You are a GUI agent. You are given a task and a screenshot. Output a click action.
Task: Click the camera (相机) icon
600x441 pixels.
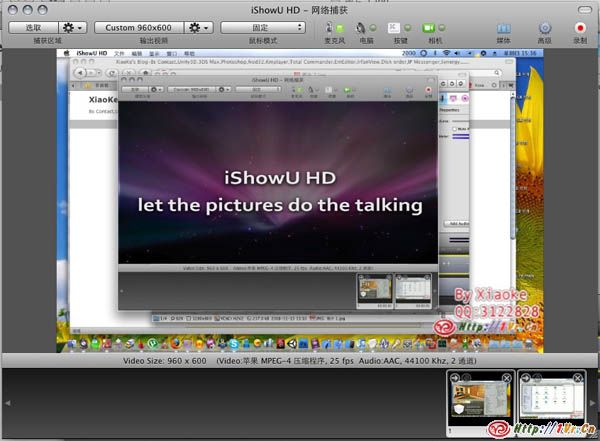click(428, 27)
